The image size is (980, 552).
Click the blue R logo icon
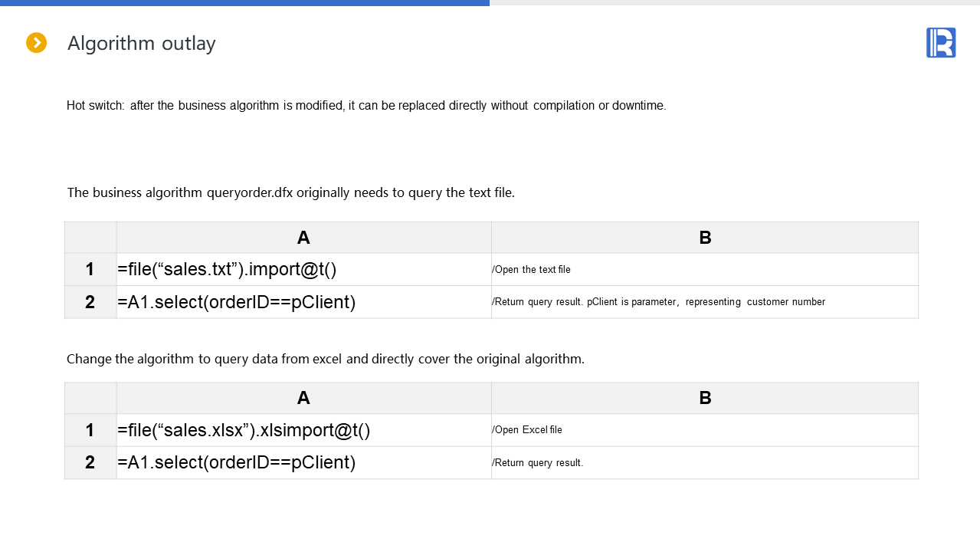pos(941,43)
